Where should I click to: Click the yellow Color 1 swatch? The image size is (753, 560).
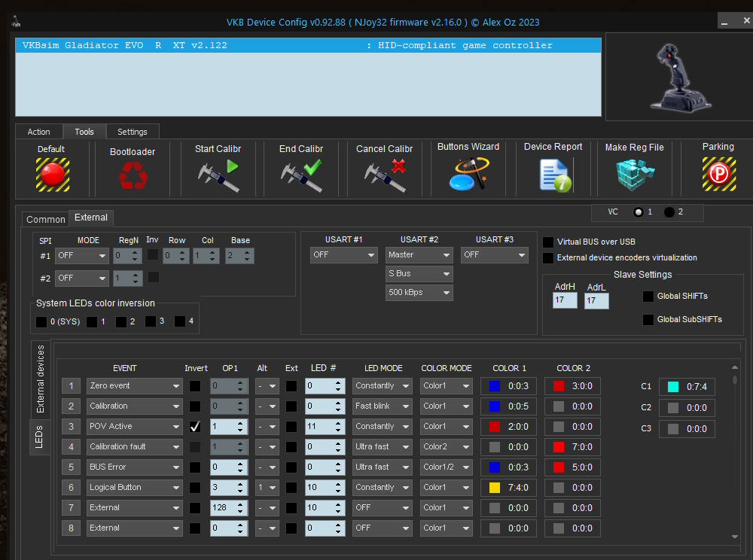pyautogui.click(x=495, y=487)
